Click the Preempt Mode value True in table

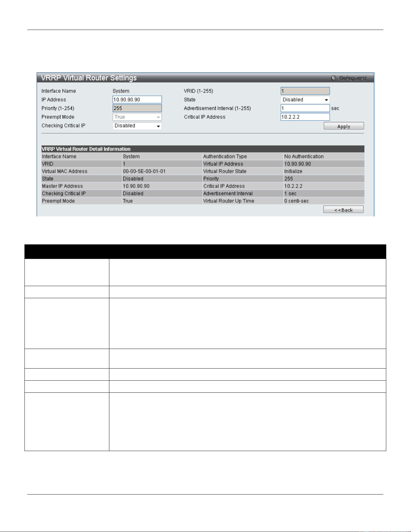(x=128, y=201)
